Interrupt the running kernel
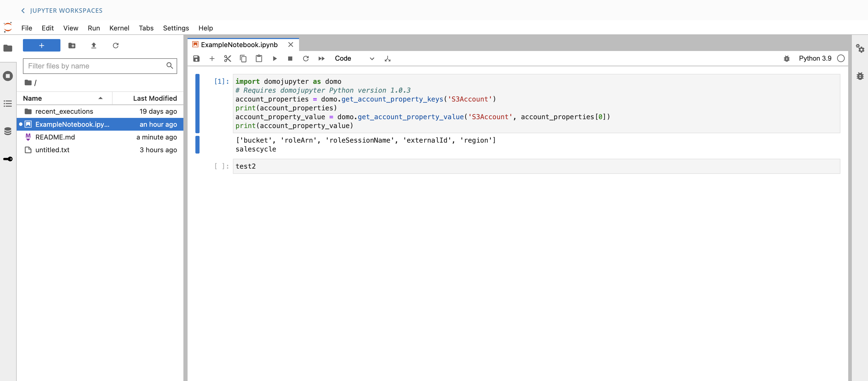Viewport: 868px width, 381px height. (290, 58)
